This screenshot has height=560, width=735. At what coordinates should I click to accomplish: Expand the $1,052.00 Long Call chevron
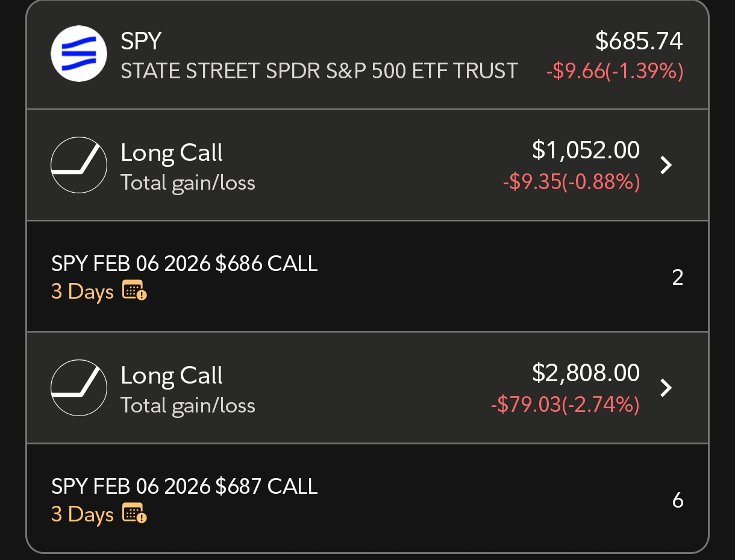666,165
